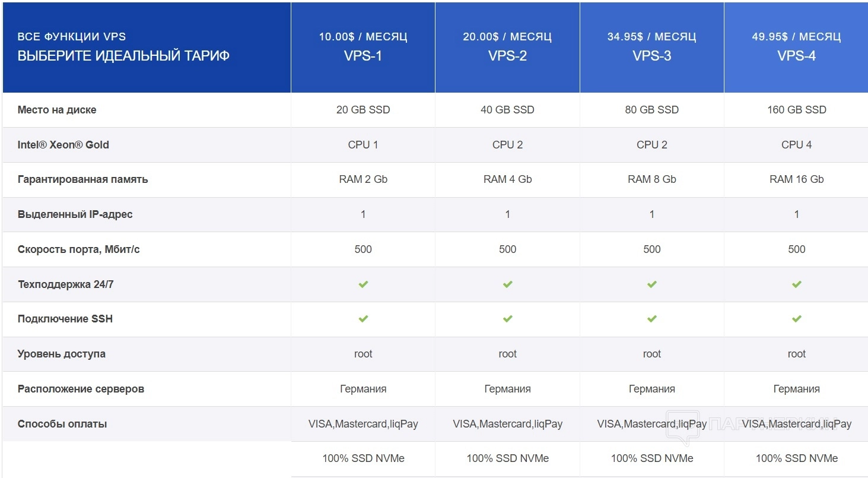
Task: Click the Подключение SSH checkmark for VPS-2
Action: [x=507, y=319]
